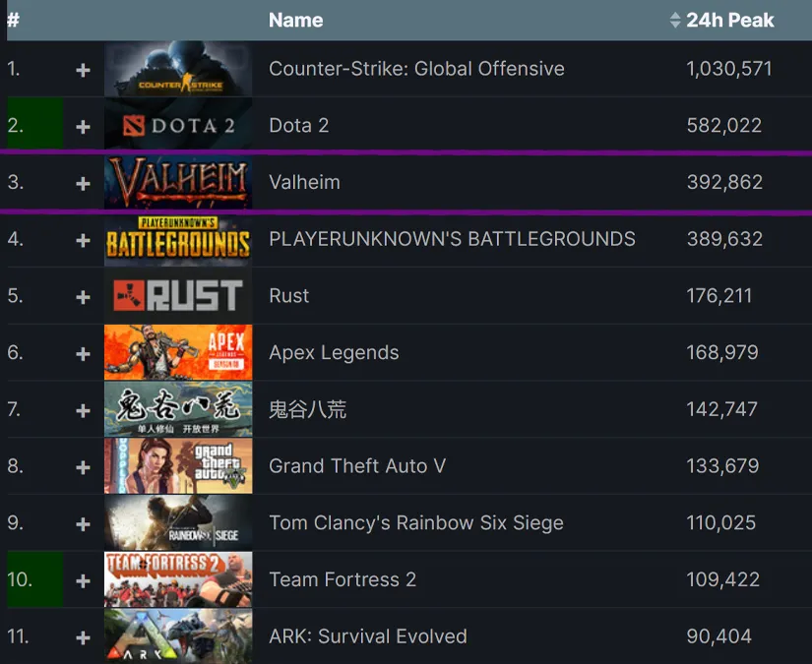Open the Rainbow Six Siege thumbnail image

point(178,523)
